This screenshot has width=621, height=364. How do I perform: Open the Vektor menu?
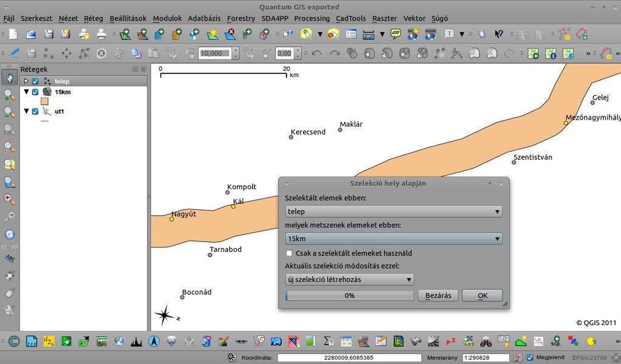pyautogui.click(x=414, y=18)
